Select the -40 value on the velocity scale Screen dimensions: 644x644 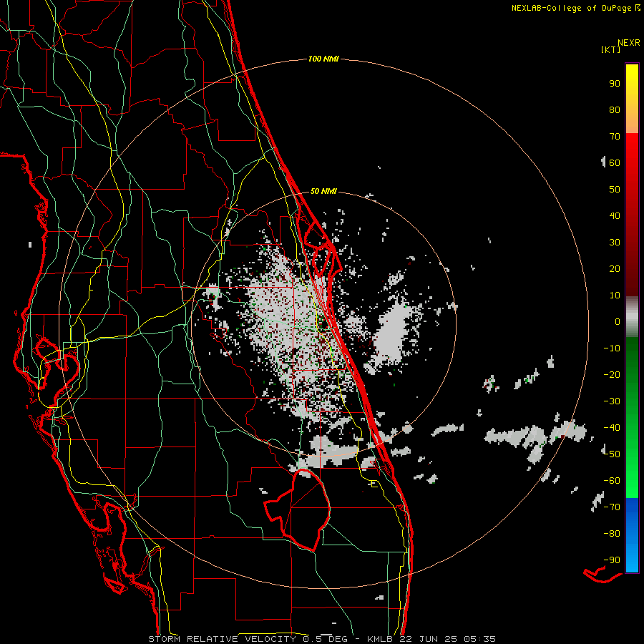[612, 428]
